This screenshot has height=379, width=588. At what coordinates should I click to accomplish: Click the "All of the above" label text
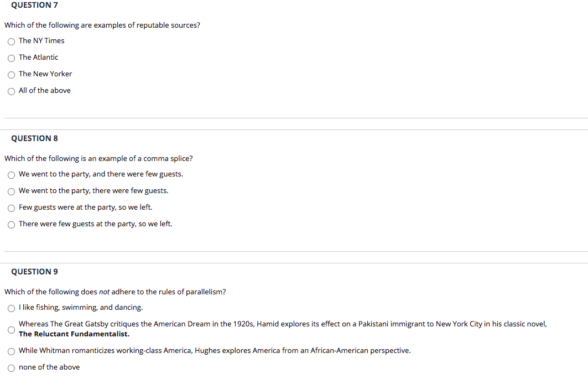pyautogui.click(x=45, y=90)
